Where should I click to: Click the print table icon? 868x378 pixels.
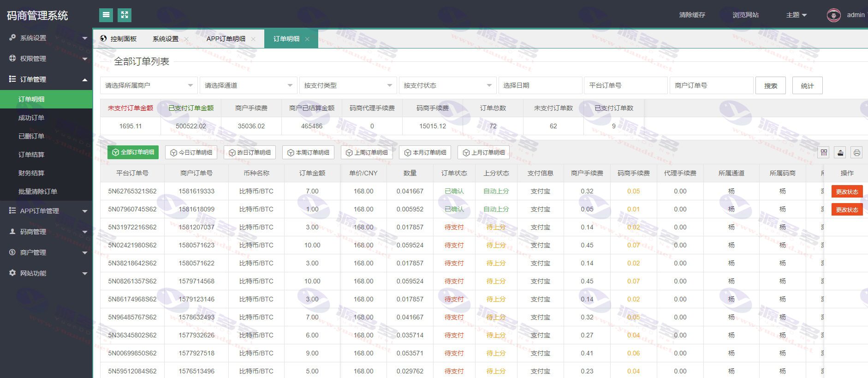[856, 153]
